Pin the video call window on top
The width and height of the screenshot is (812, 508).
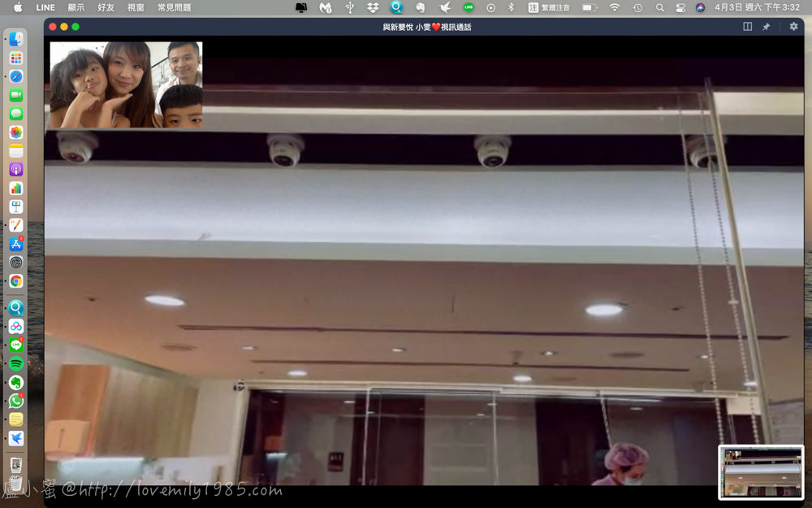tap(766, 27)
